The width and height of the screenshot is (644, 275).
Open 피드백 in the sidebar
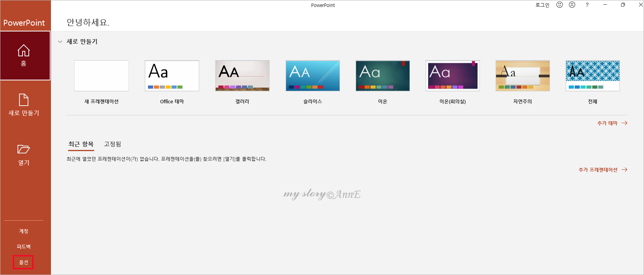[x=24, y=247]
